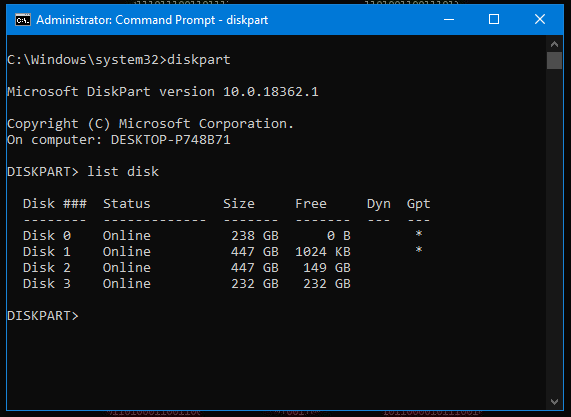This screenshot has height=417, width=571.
Task: Maximize the diskpart window
Action: coord(494,19)
